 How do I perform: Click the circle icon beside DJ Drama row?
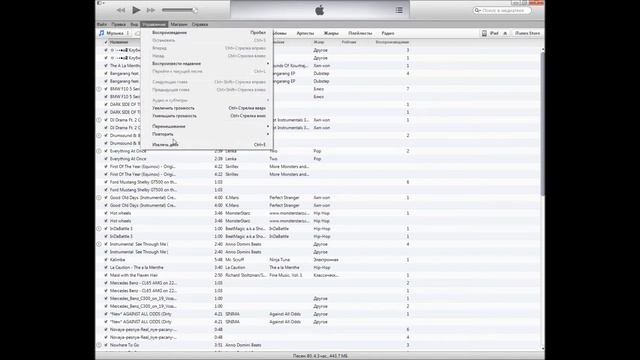coord(99,120)
